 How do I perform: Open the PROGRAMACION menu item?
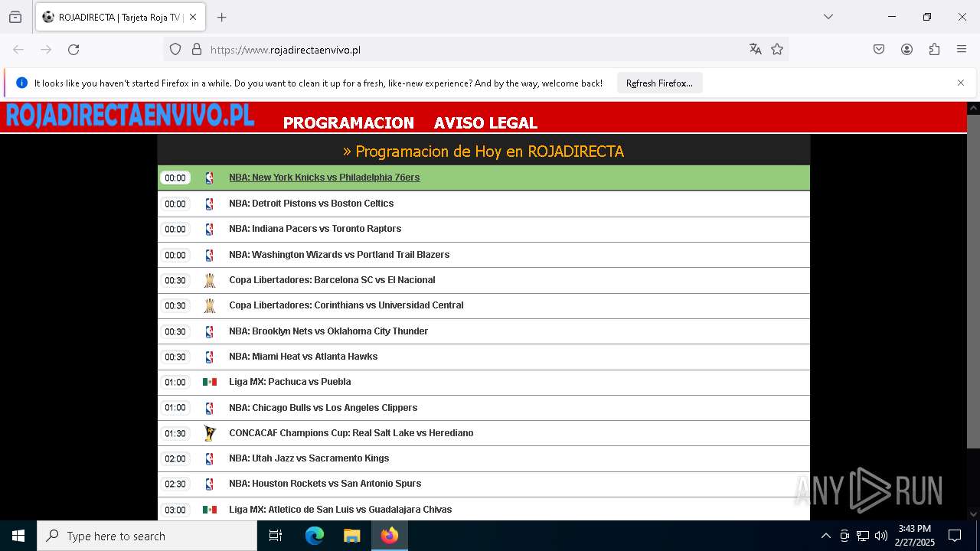pyautogui.click(x=348, y=122)
